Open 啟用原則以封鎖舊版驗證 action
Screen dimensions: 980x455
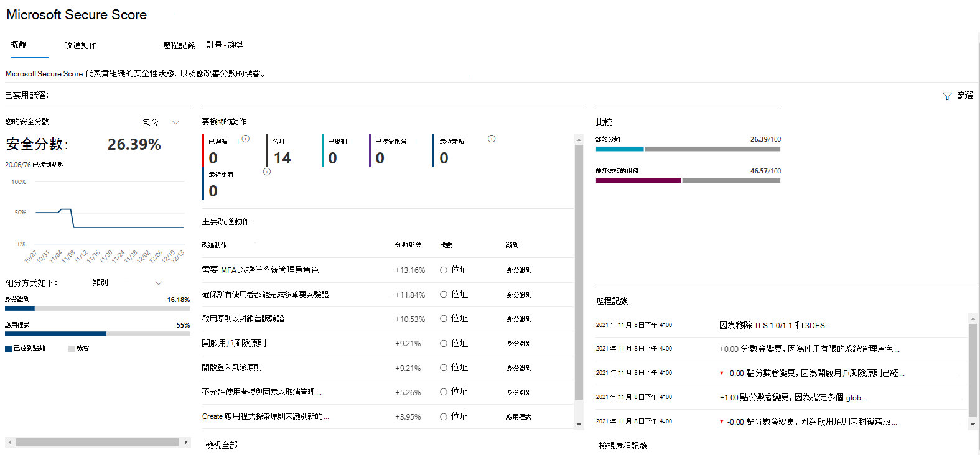[243, 319]
